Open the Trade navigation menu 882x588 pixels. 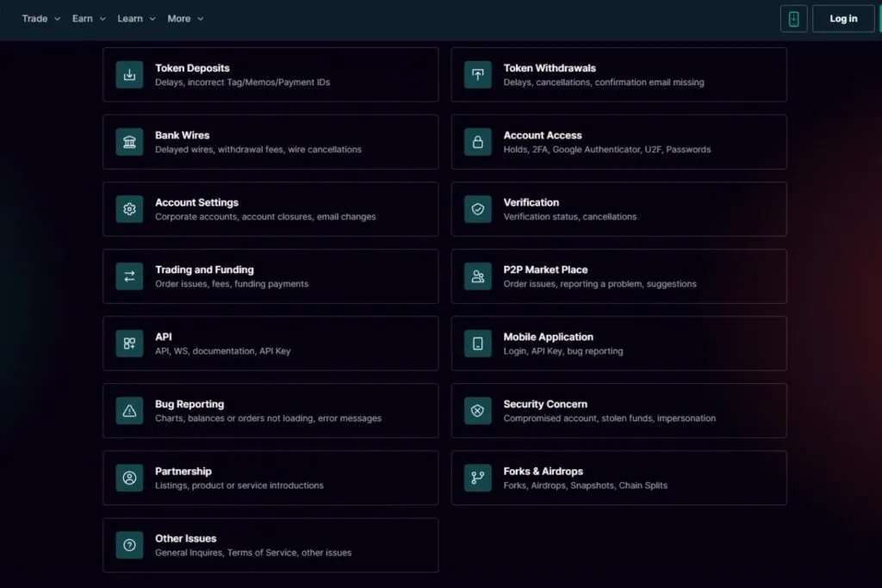pos(41,19)
